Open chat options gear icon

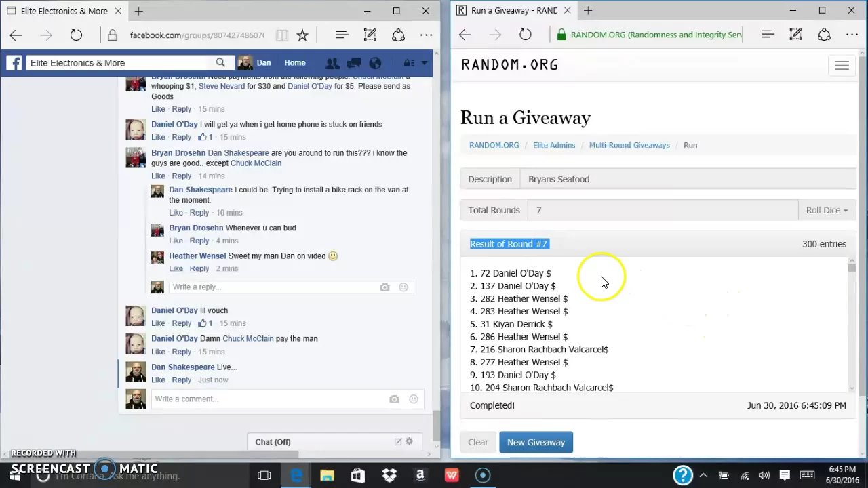[409, 441]
